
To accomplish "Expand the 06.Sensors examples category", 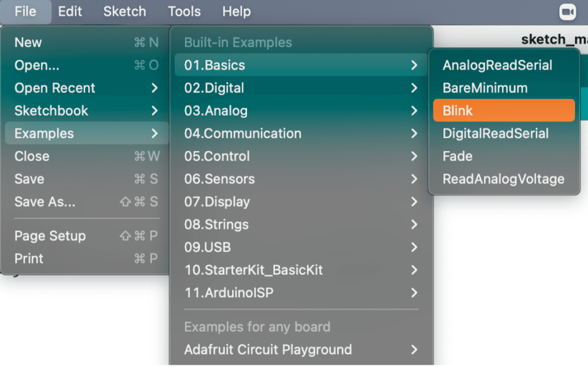I will click(301, 179).
